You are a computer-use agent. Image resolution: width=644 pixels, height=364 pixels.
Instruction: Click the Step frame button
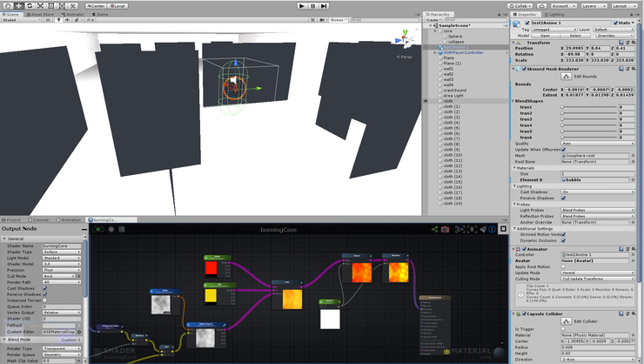click(324, 6)
